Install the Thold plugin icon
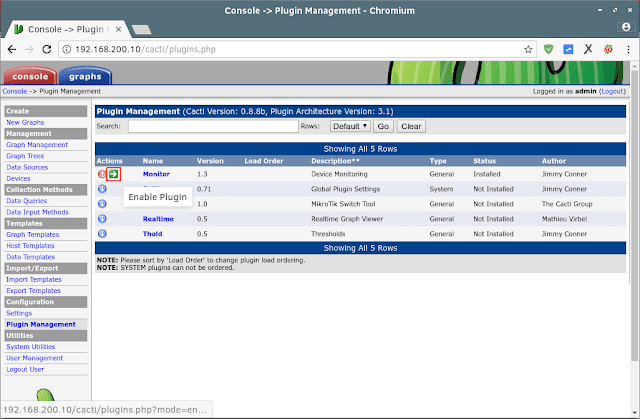The height and width of the screenshot is (419, 640). [x=102, y=234]
